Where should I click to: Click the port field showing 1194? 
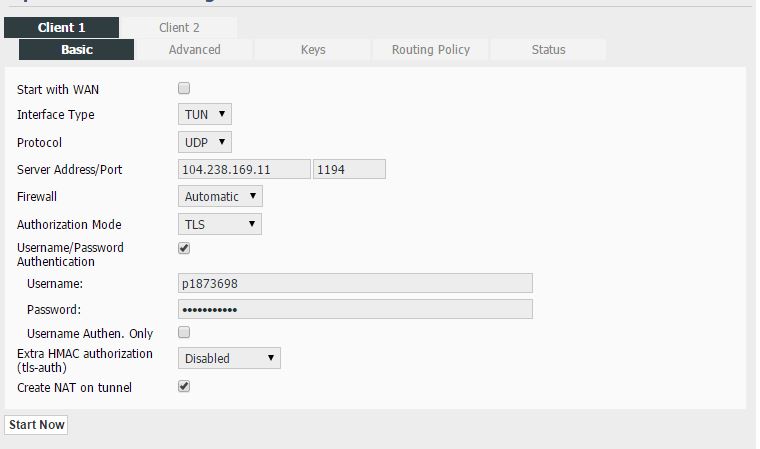pos(349,169)
